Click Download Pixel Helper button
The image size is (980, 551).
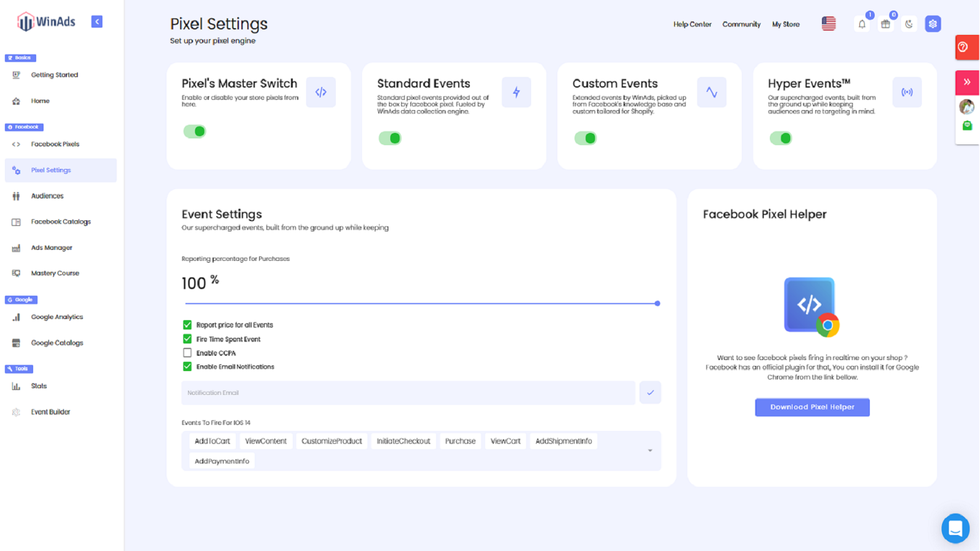812,407
